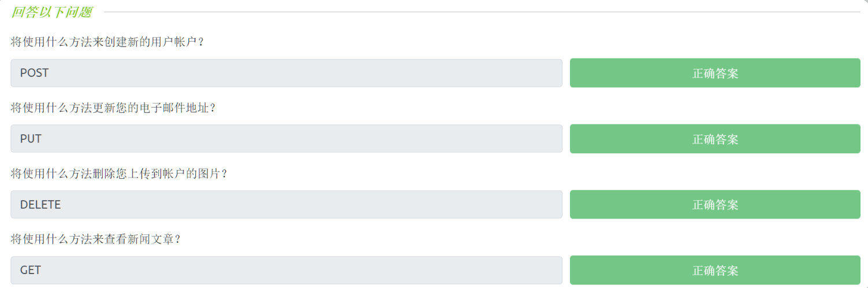This screenshot has width=868, height=288.
Task: Click the GET text in fourth answer
Action: (x=31, y=270)
